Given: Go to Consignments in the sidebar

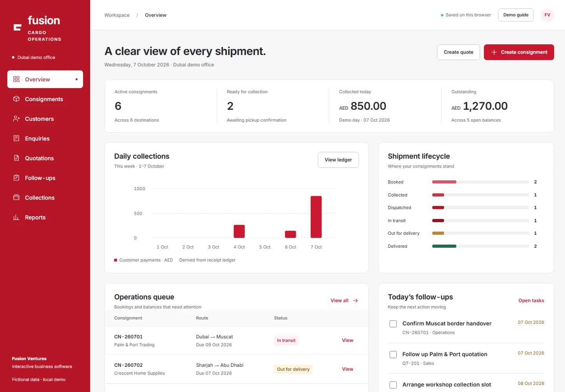Looking at the screenshot, I should pos(45,99).
